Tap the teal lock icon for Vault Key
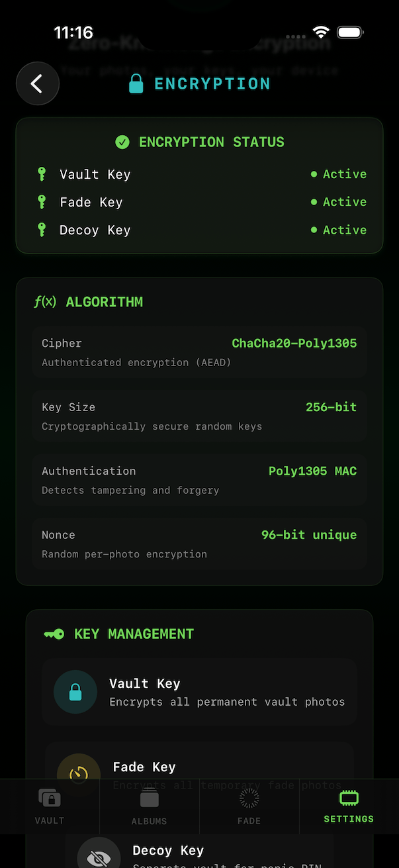 [x=75, y=692]
